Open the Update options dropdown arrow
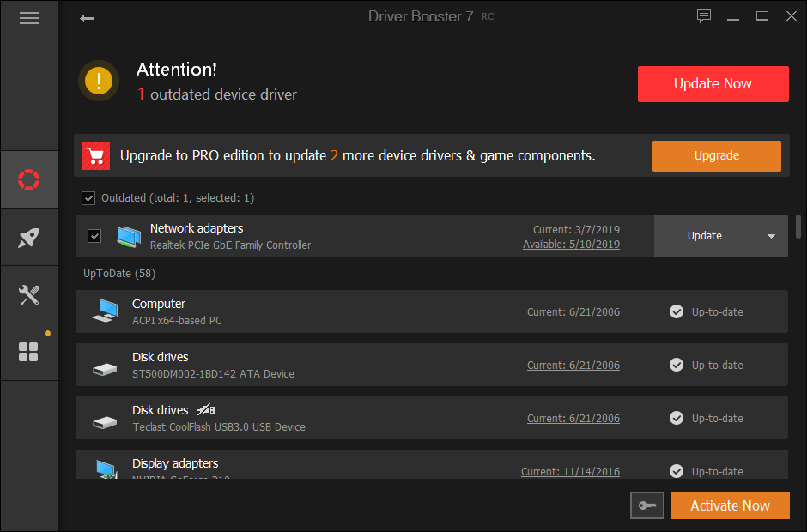The height and width of the screenshot is (532, 807). click(x=770, y=236)
